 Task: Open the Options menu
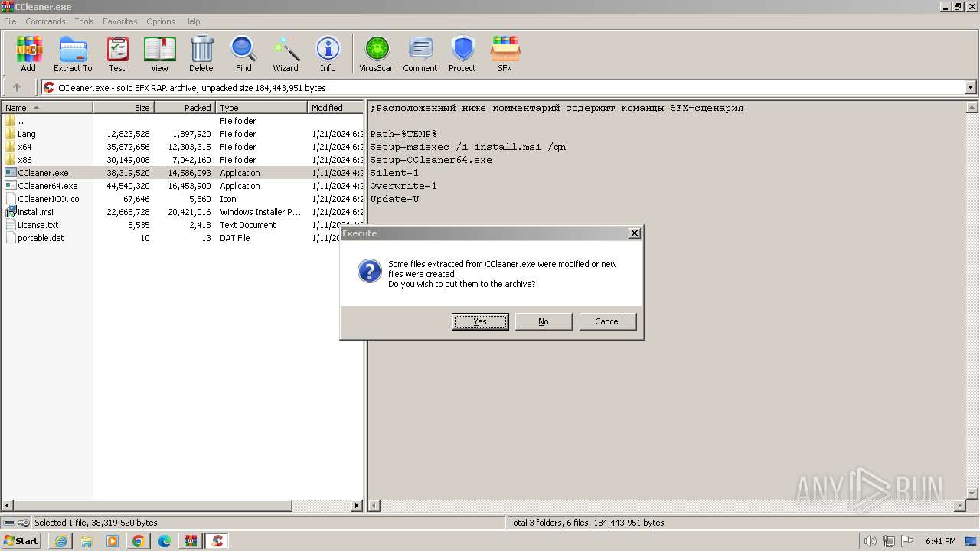pyautogui.click(x=161, y=21)
